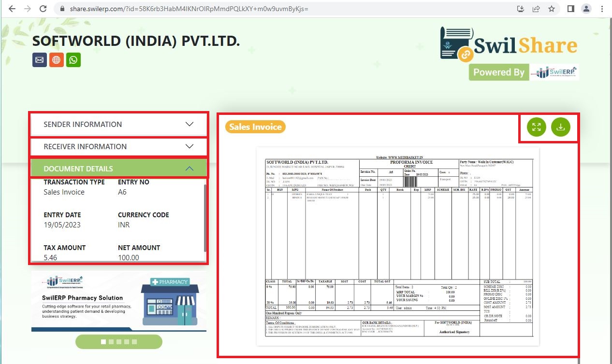612x364 pixels.
Task: Click the Powered By SwilERP logo
Action: coord(524,72)
